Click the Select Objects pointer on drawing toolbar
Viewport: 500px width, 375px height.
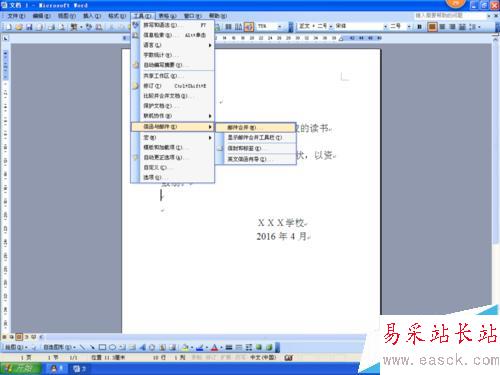[34, 347]
